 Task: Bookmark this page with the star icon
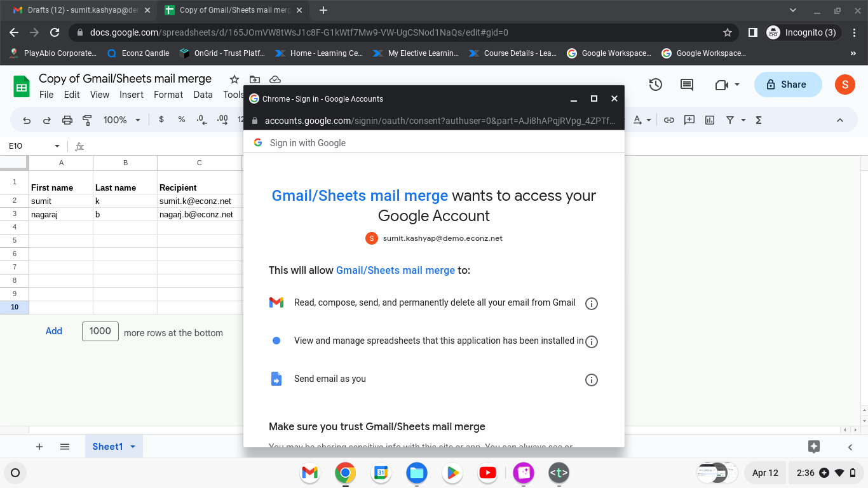point(728,32)
